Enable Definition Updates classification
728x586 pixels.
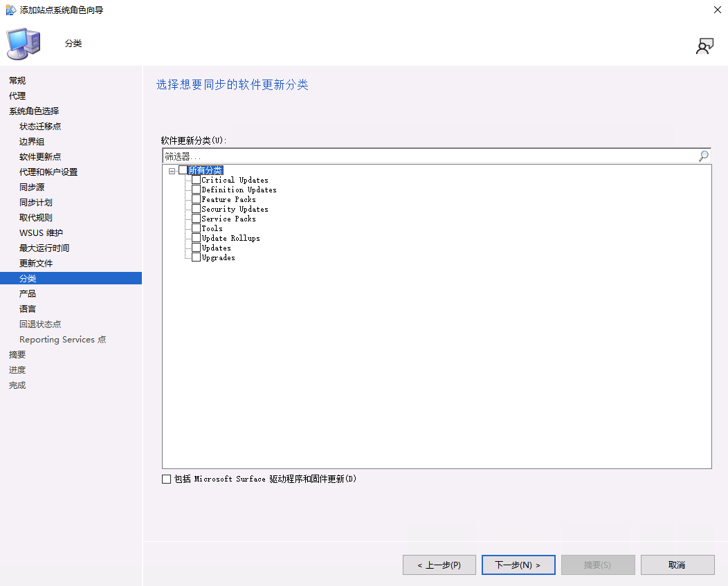(197, 190)
